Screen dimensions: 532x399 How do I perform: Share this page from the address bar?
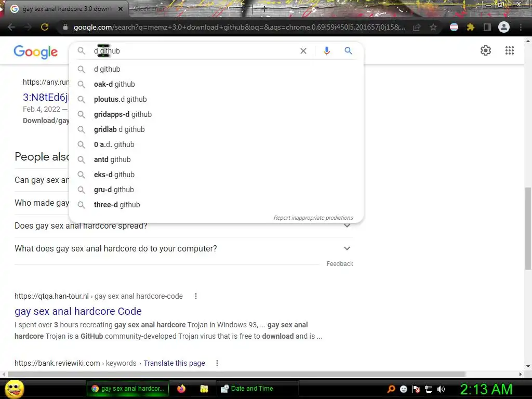pyautogui.click(x=417, y=27)
